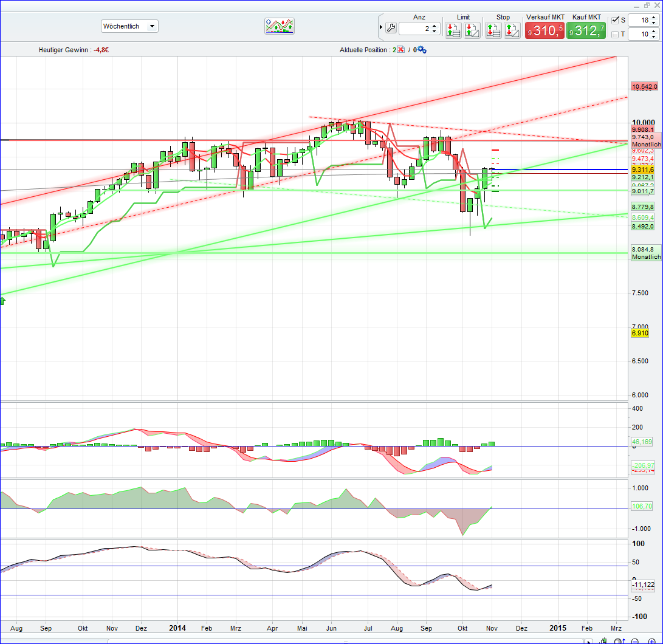
Task: Uncheck the S checkbox
Action: coord(616,19)
